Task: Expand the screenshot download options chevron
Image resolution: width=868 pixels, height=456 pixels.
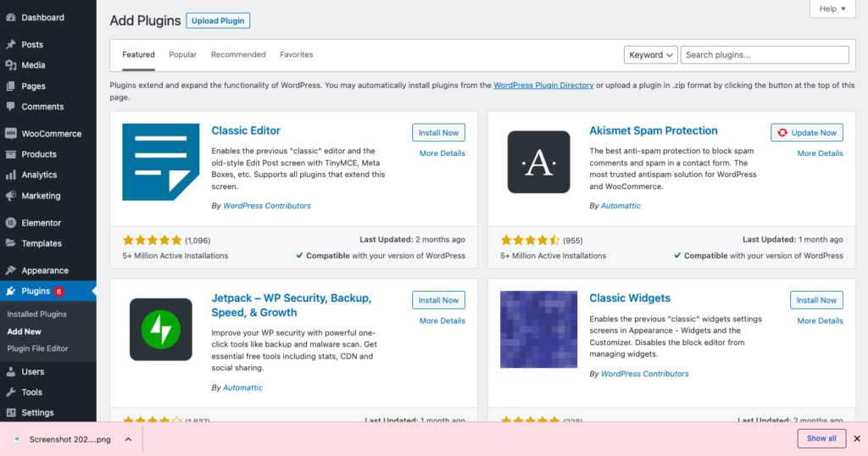Action: point(128,439)
